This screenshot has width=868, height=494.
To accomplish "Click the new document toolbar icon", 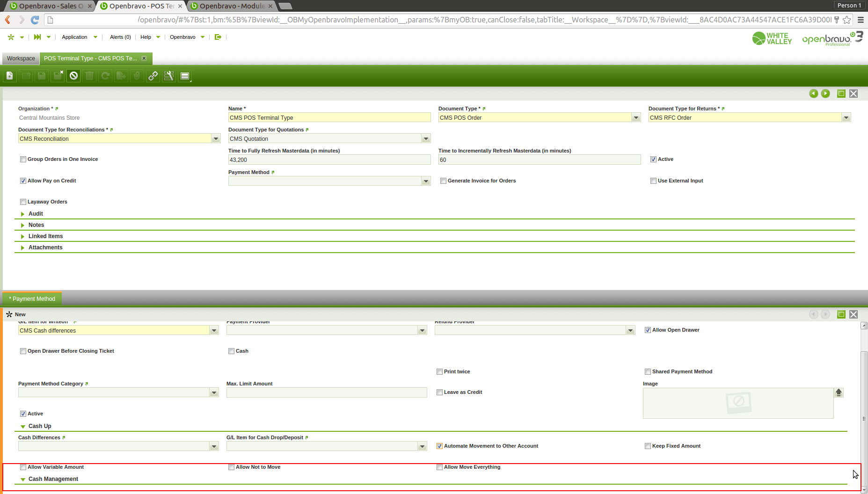I will (x=10, y=76).
